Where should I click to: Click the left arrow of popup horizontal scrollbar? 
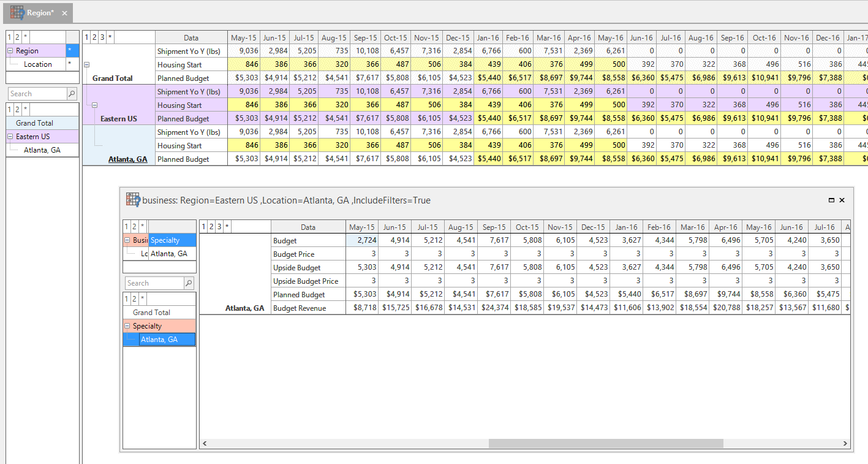205,443
